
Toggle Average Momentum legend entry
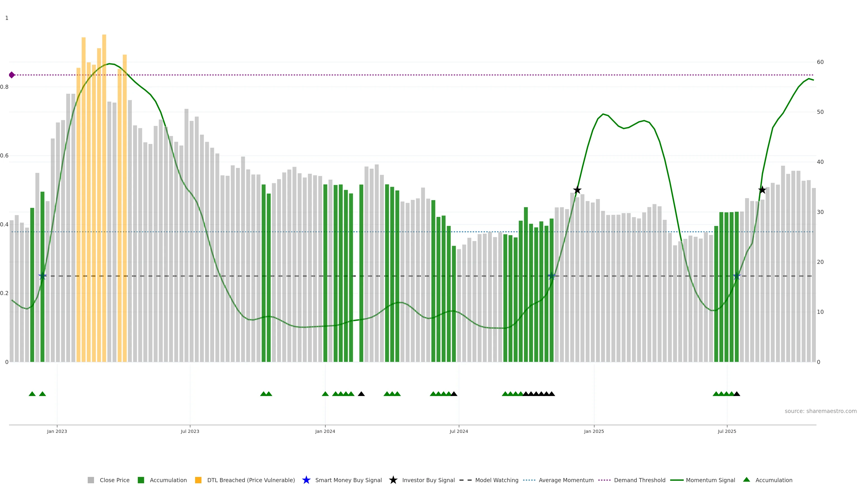[566, 480]
